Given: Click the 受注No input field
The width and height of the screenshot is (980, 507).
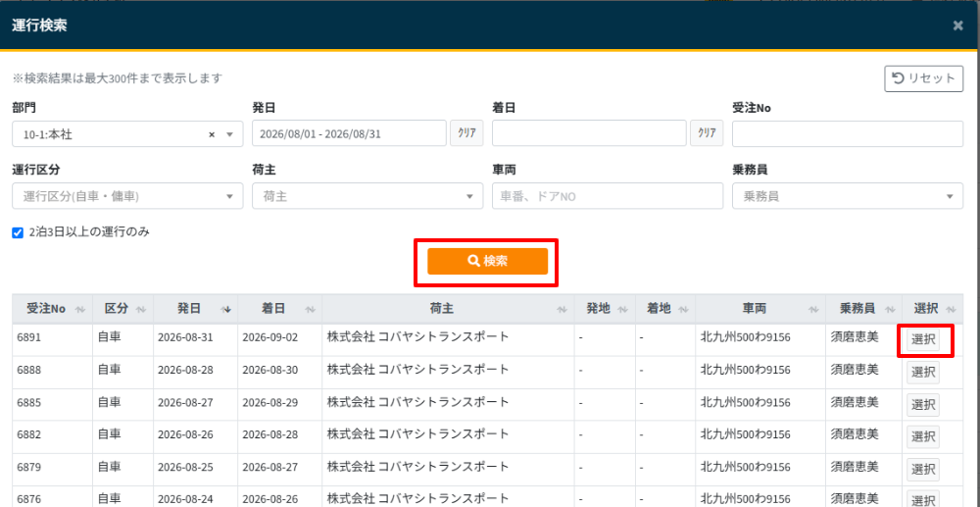Looking at the screenshot, I should coord(848,133).
